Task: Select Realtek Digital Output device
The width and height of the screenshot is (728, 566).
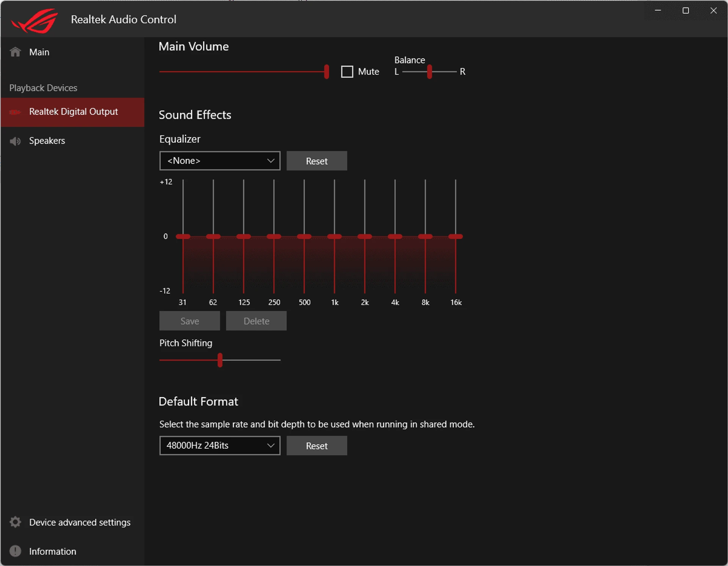Action: pyautogui.click(x=72, y=112)
